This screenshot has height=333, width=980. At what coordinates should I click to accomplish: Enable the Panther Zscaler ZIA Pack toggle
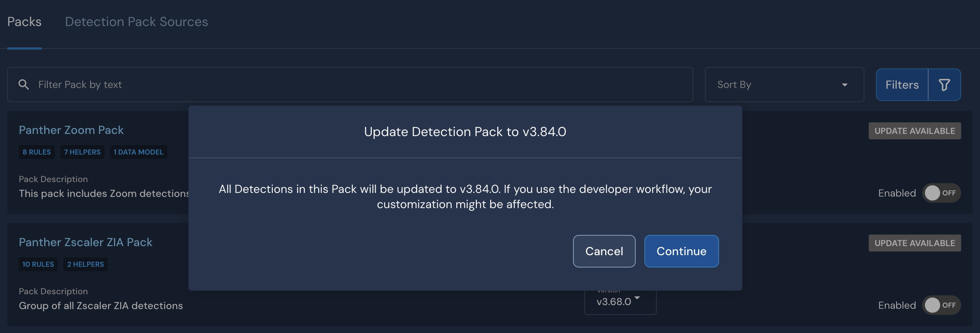(x=941, y=305)
